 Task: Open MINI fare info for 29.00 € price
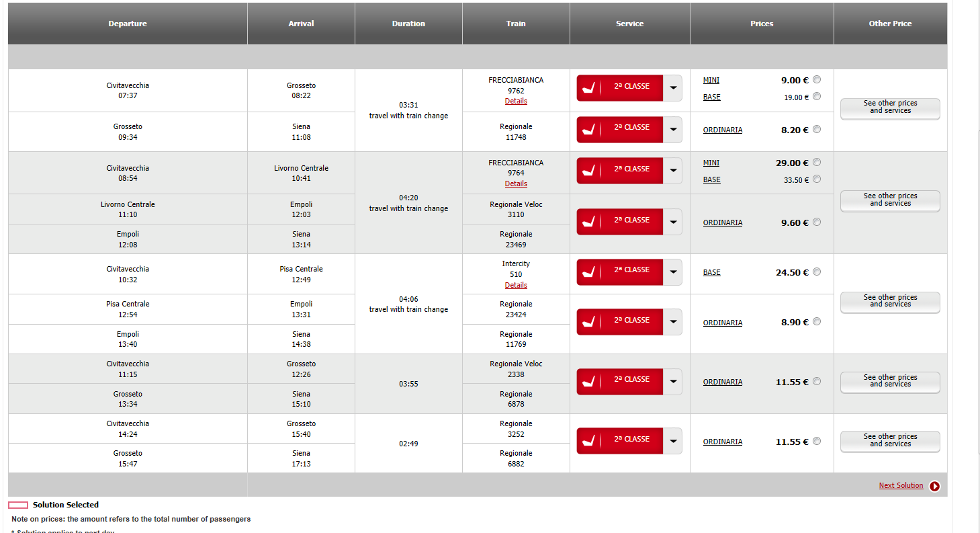(x=711, y=163)
